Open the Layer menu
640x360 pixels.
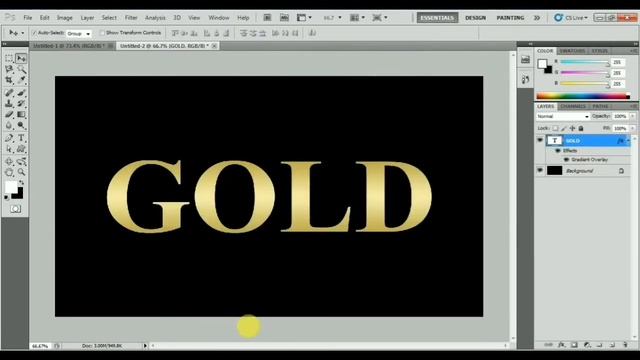coord(87,18)
